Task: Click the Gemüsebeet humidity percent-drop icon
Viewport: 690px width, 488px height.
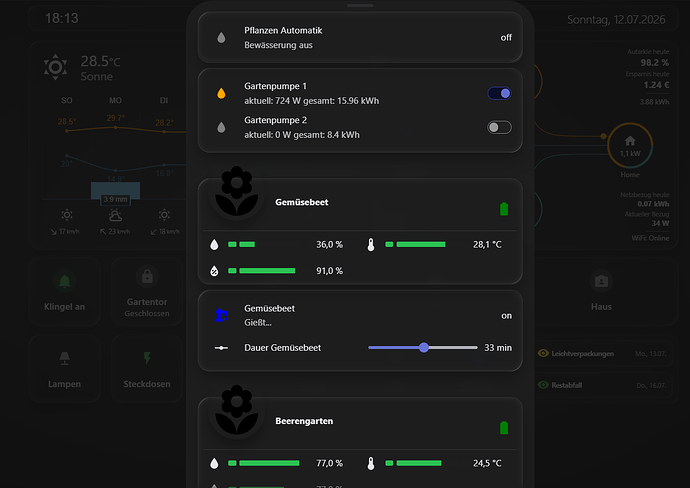Action: (214, 271)
